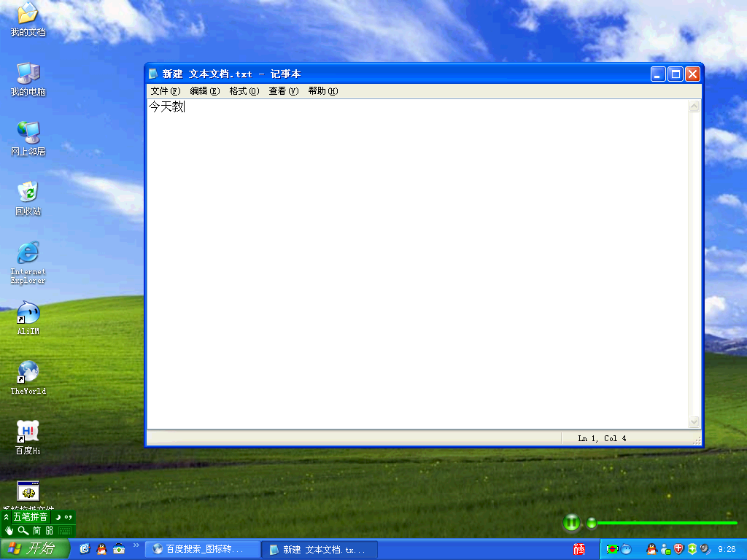747x560 pixels.
Task: Select the 百度Hi desktop shortcut
Action: (x=28, y=437)
